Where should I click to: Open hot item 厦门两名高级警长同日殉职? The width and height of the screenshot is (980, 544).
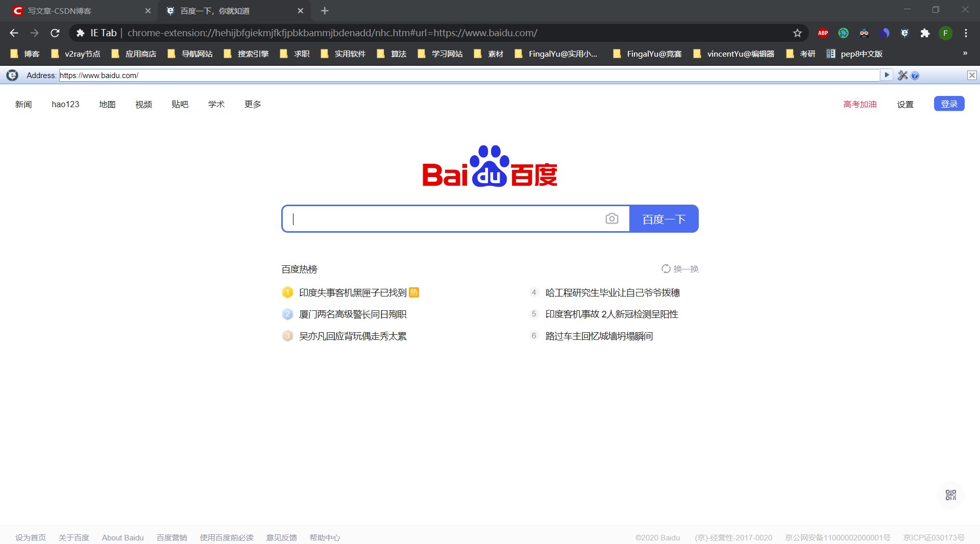(353, 314)
